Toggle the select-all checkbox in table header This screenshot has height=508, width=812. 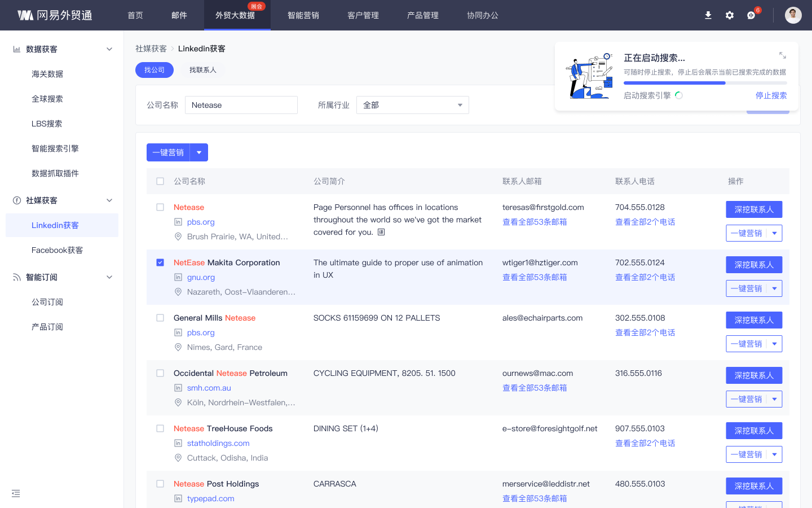160,181
